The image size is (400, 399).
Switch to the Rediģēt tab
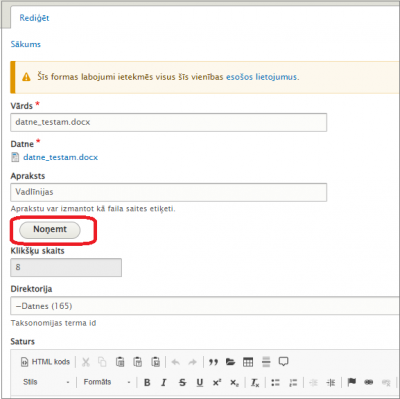(x=34, y=18)
